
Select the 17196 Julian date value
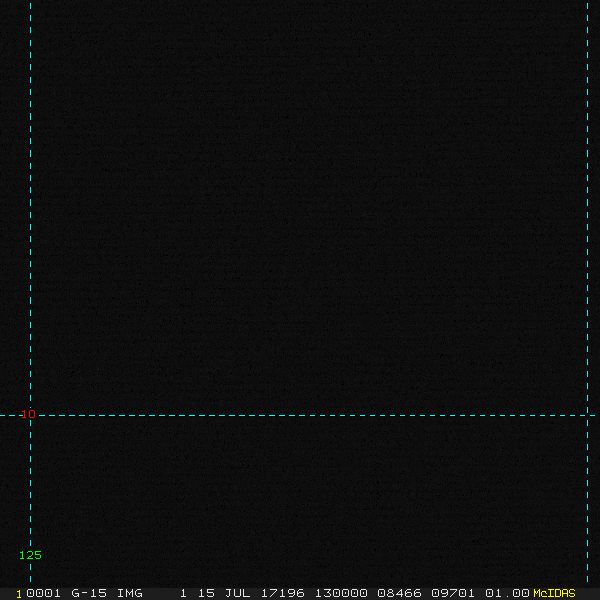coord(282,593)
